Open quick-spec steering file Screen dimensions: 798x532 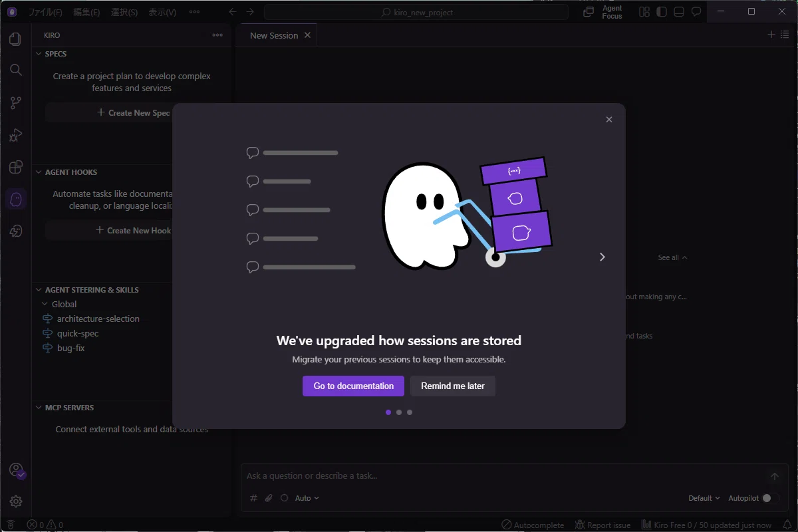[x=78, y=333]
